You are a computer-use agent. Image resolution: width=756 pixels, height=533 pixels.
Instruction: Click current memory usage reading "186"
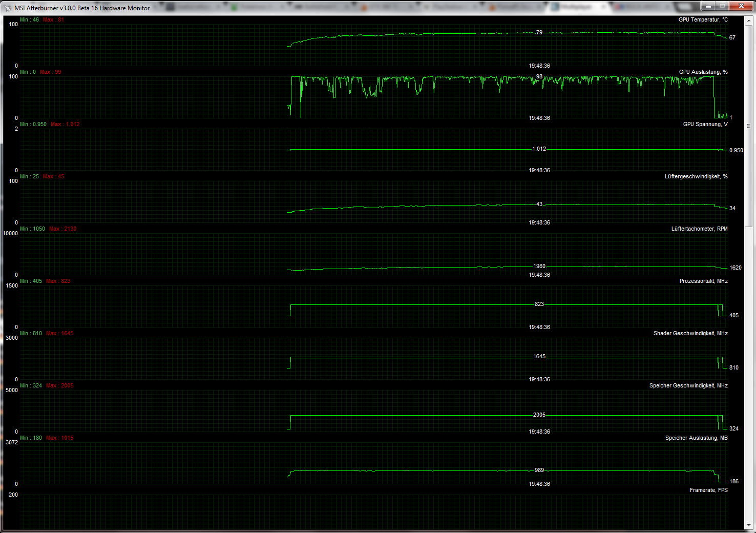[734, 481]
